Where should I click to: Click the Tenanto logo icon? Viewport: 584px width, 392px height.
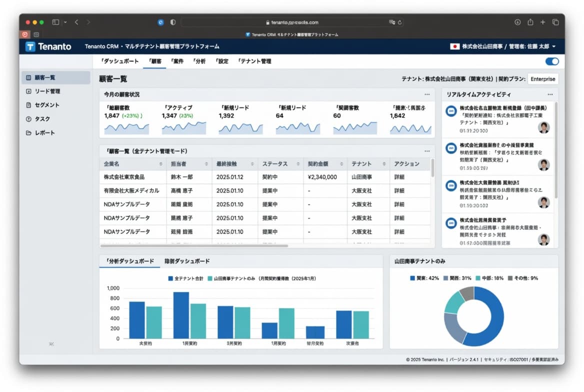coord(30,46)
